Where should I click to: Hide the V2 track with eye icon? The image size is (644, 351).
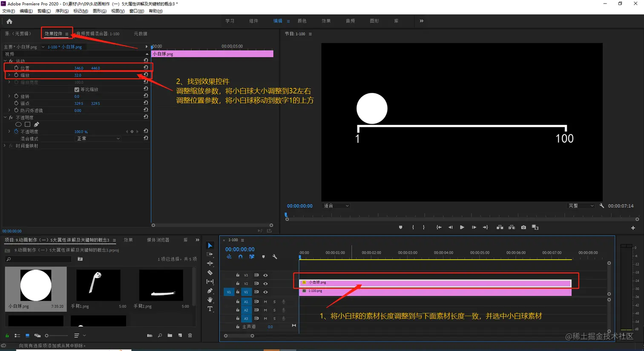point(265,284)
